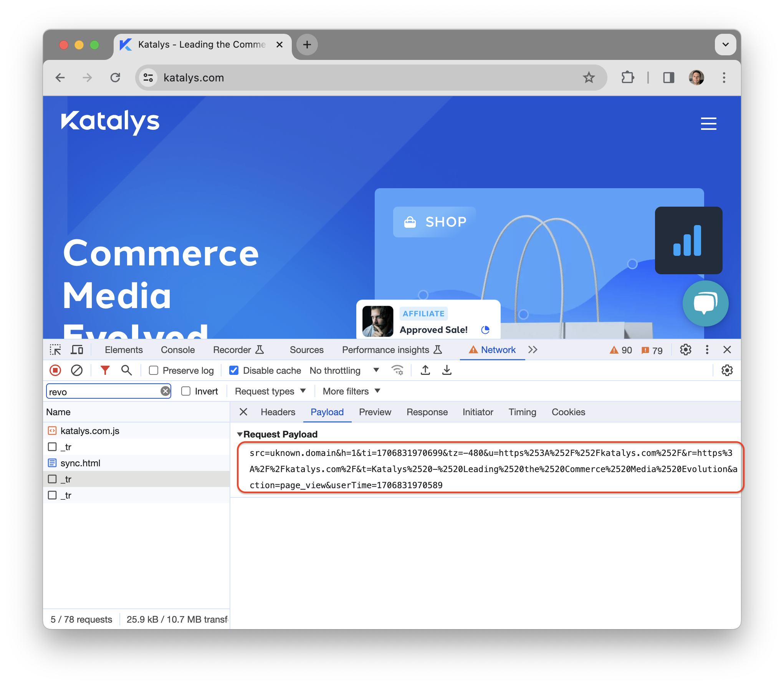The image size is (784, 686).
Task: Select the sync.html request
Action: point(80,463)
